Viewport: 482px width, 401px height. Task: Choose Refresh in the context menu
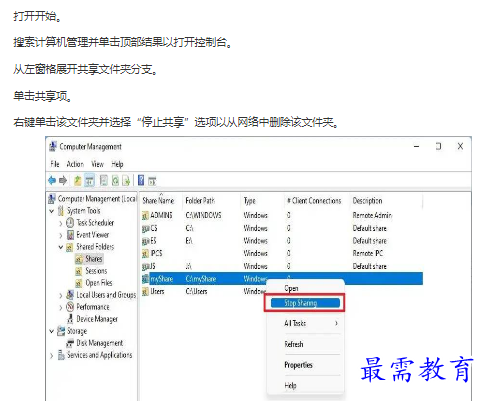294,344
